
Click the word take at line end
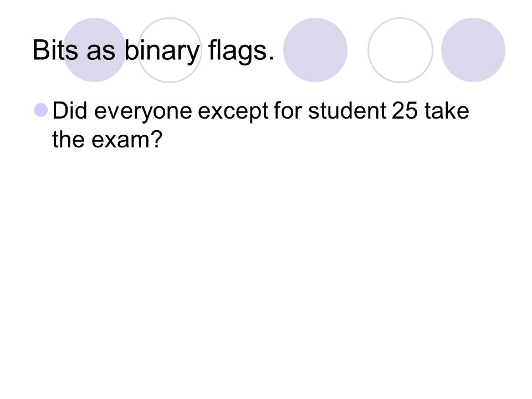(447, 111)
